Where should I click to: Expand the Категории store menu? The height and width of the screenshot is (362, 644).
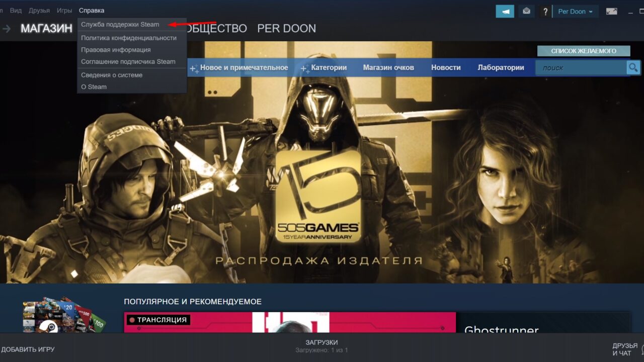click(324, 68)
